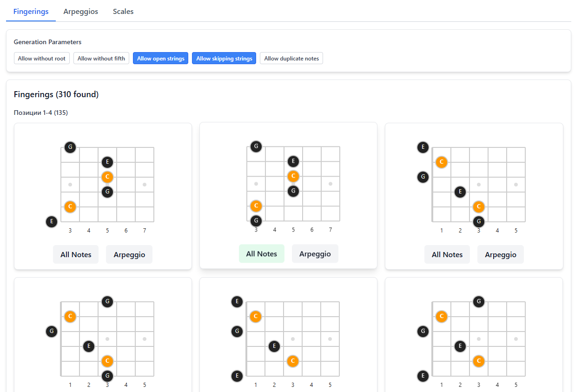575x392 pixels.
Task: Play Arpeggio in the second fingering card
Action: tap(315, 254)
